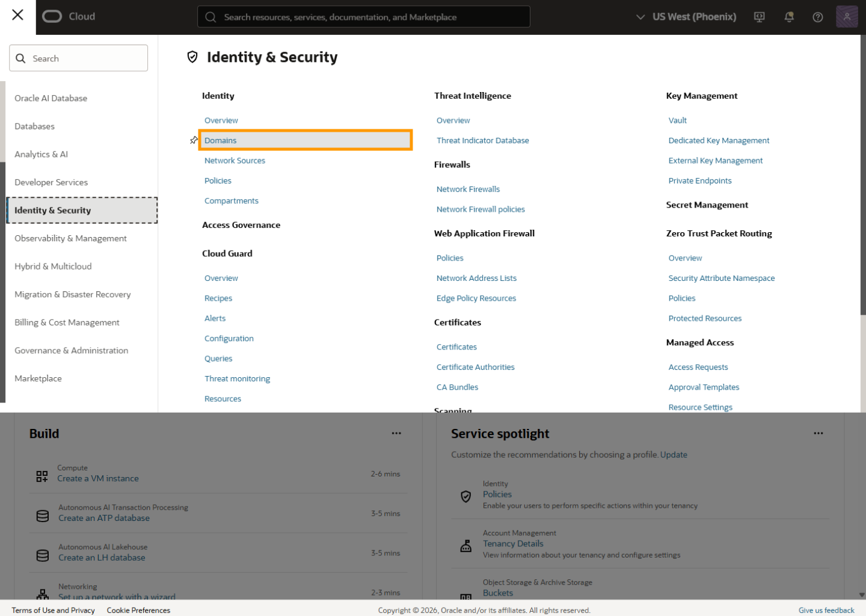
Task: Open Network Address Lists link
Action: click(x=477, y=279)
